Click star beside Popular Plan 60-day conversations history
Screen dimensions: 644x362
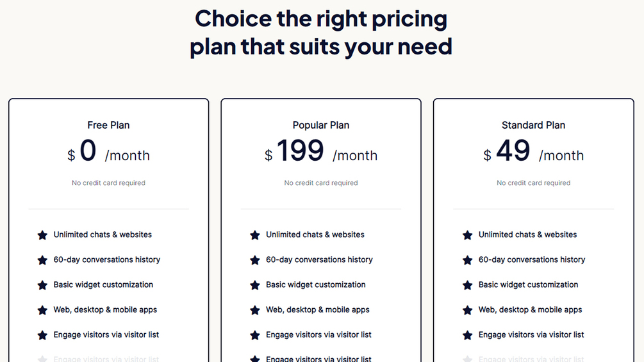tap(255, 260)
